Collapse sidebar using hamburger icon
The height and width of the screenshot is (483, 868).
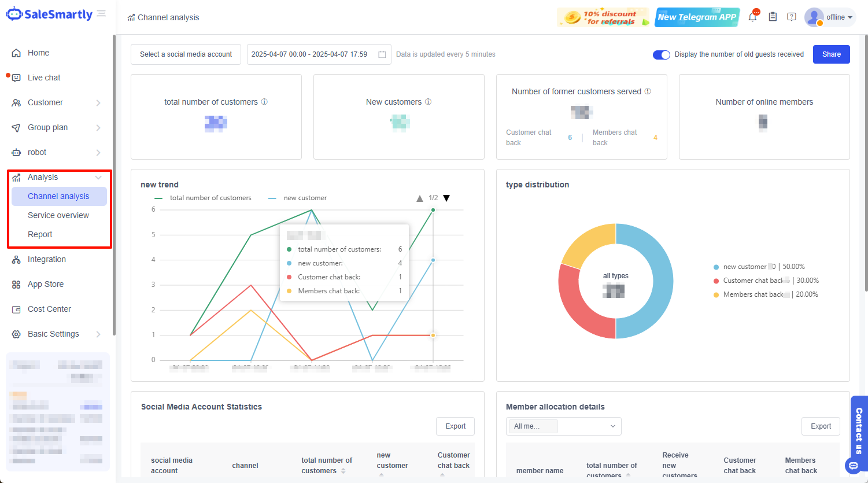(x=101, y=13)
